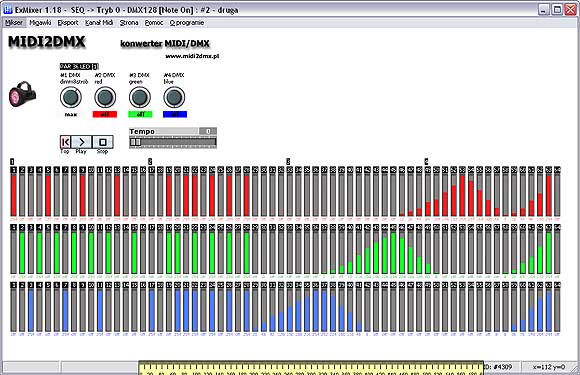Open the Kanał Midi menu

99,23
